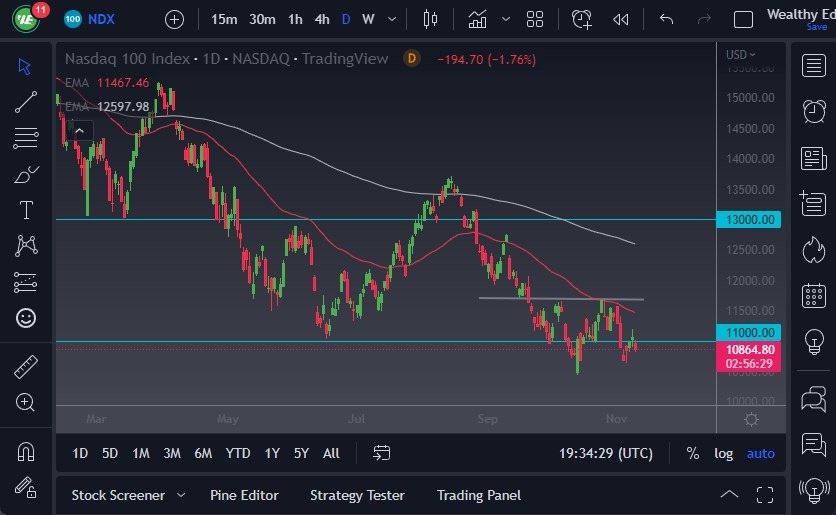
Task: Select the 15m timeframe
Action: (224, 20)
